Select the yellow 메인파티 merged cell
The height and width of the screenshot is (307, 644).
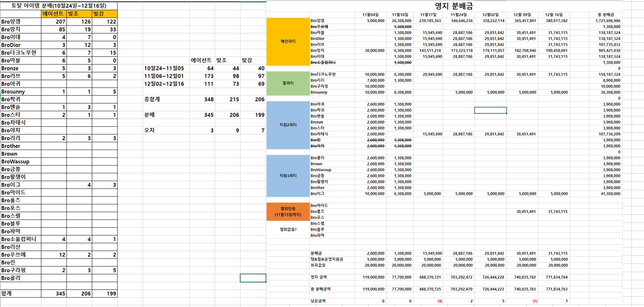[288, 41]
